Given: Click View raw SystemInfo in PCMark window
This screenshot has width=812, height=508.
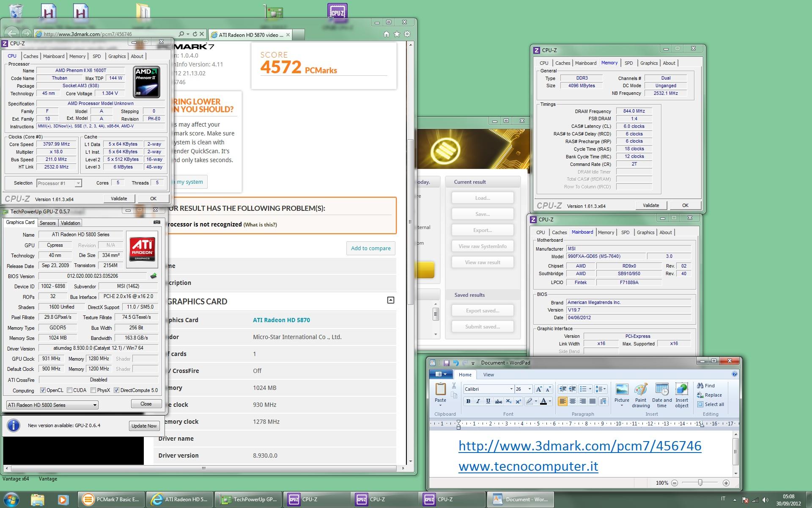Looking at the screenshot, I should (483, 246).
